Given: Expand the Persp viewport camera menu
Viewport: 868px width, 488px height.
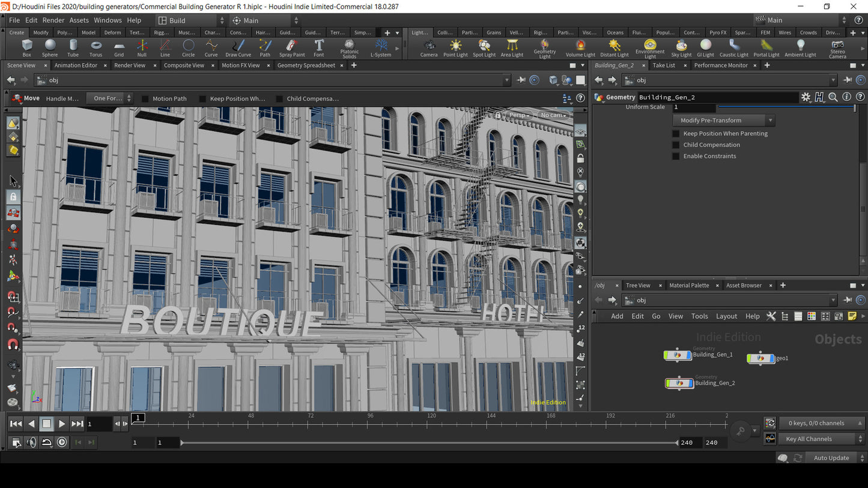Looking at the screenshot, I should [519, 115].
